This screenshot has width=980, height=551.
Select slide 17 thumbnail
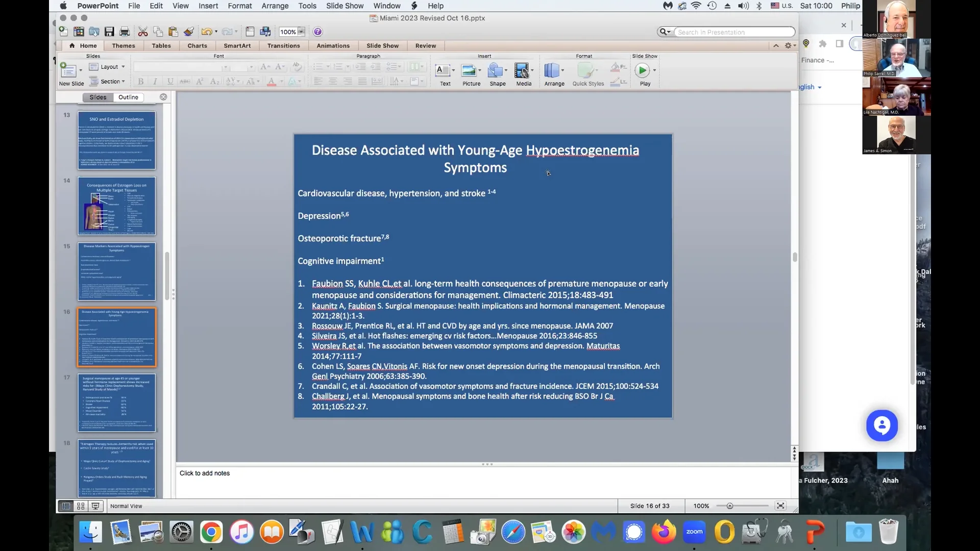116,403
